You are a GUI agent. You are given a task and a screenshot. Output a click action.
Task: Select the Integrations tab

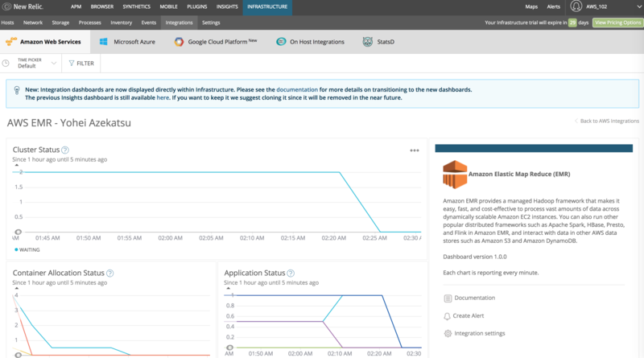click(179, 23)
